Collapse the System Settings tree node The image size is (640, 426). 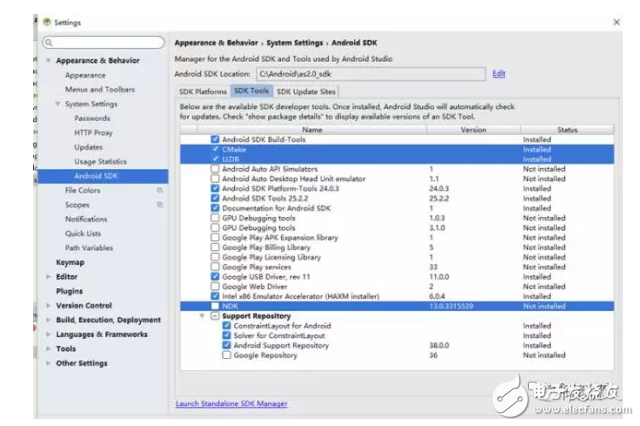point(58,104)
